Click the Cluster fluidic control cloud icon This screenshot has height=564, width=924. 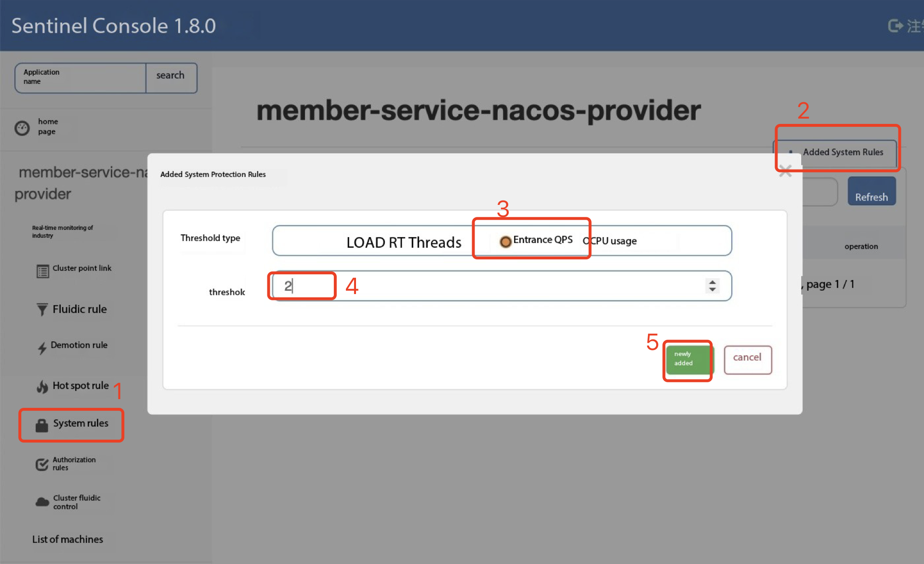pos(42,502)
